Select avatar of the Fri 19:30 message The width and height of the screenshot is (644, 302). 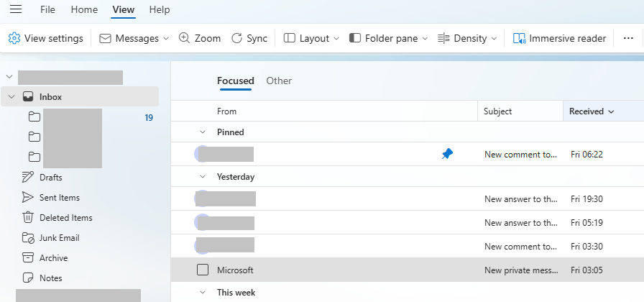coord(201,198)
